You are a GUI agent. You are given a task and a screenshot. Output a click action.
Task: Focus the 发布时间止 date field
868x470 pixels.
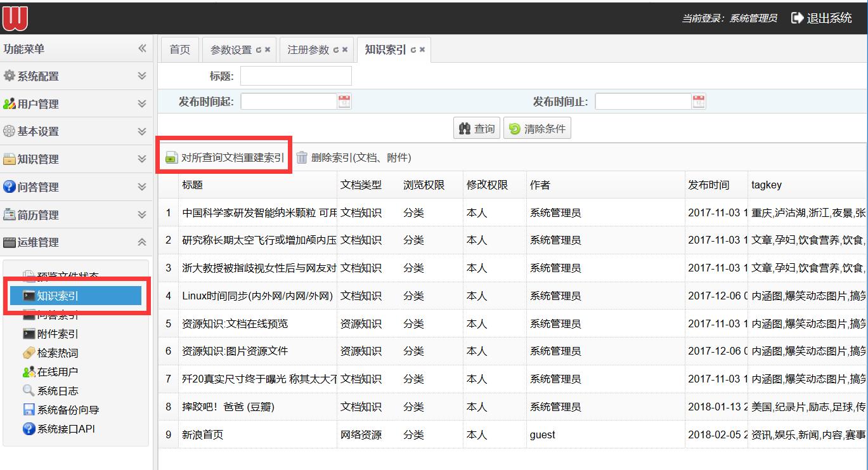(x=643, y=101)
